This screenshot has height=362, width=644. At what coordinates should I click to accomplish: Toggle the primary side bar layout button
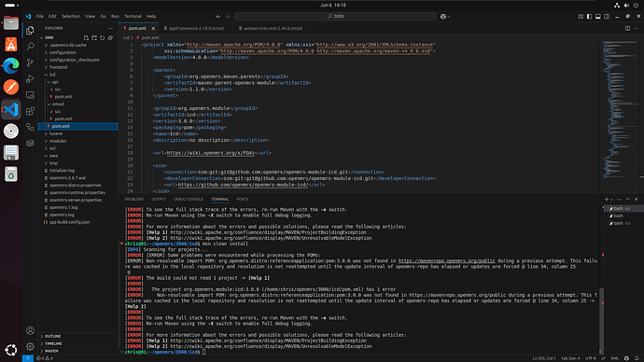coord(589,17)
